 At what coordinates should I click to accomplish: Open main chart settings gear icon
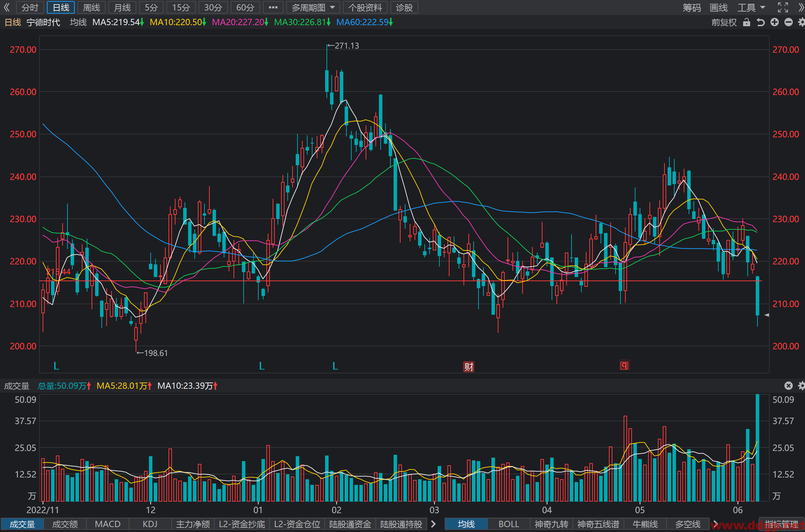click(x=802, y=22)
